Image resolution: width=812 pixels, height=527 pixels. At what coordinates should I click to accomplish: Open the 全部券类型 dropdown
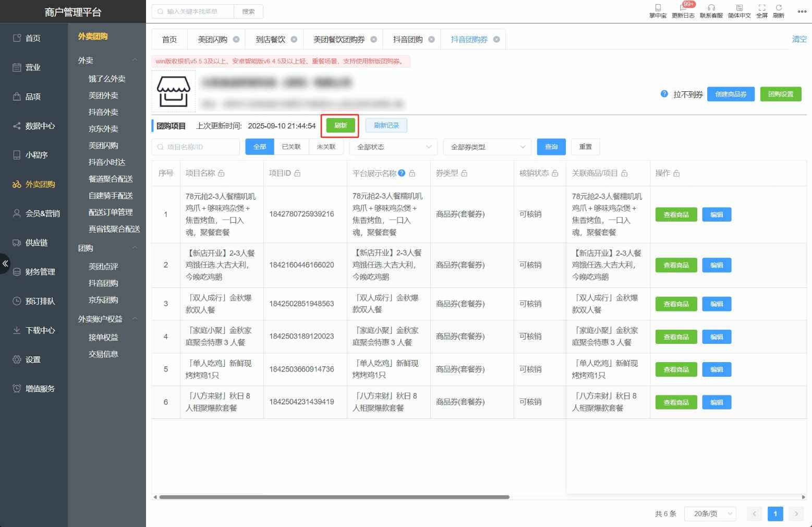pos(488,147)
